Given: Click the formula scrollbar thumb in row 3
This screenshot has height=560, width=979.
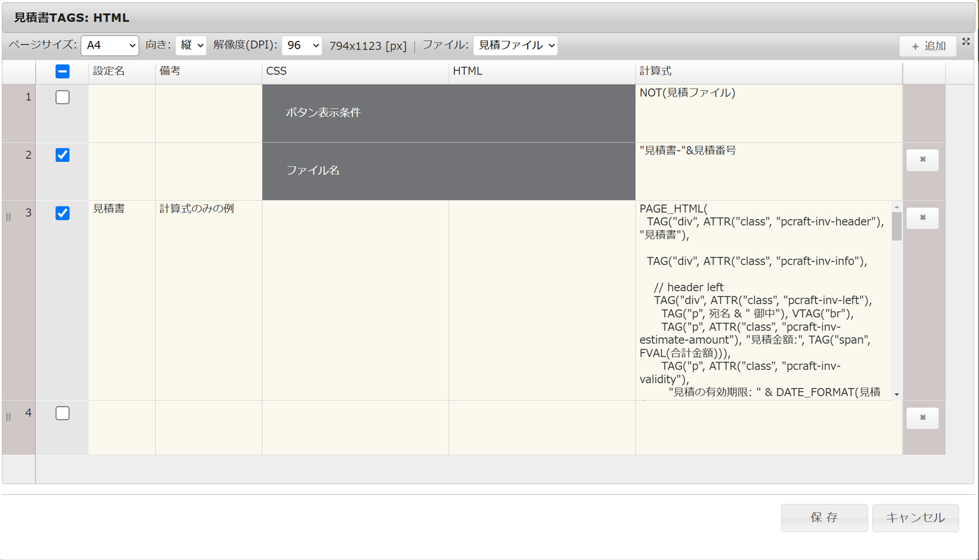Looking at the screenshot, I should click(897, 226).
